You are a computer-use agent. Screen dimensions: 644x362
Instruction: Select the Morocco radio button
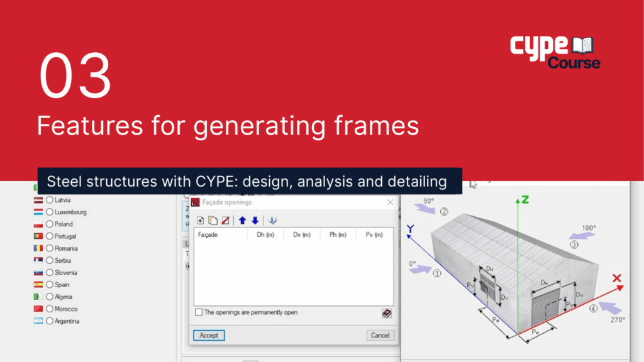[x=50, y=309]
